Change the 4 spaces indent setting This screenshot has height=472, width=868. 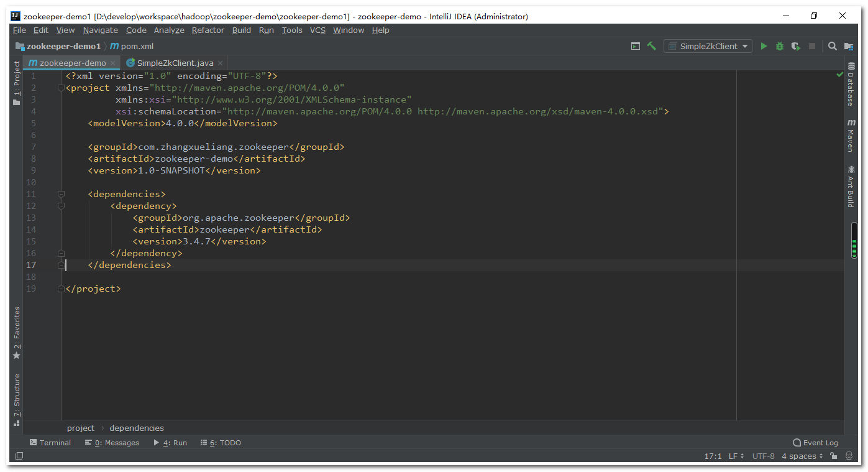coord(802,456)
